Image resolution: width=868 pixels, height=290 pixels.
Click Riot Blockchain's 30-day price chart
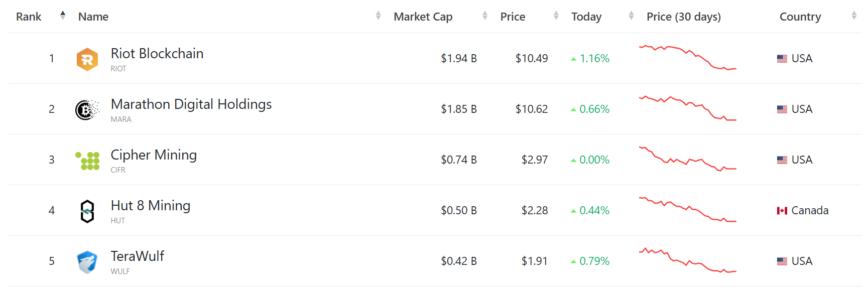tap(687, 58)
